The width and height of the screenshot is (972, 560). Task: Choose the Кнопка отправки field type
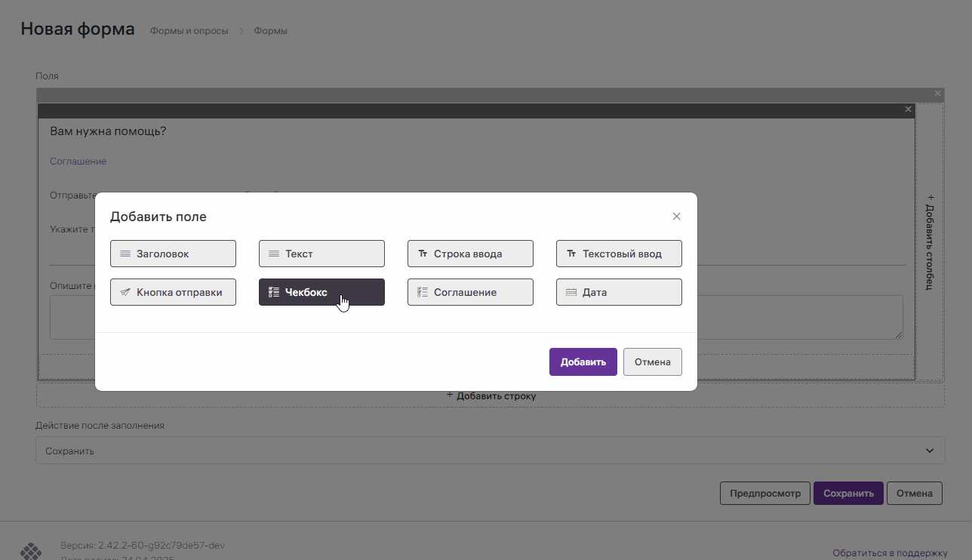coord(173,293)
